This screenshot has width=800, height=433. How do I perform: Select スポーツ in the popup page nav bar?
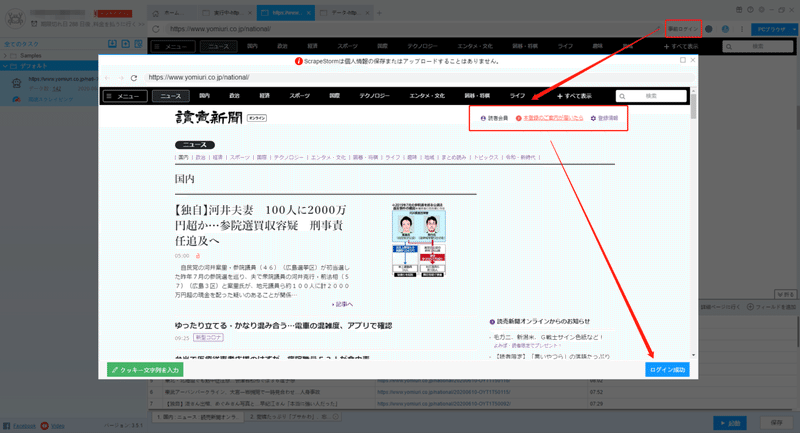click(x=299, y=96)
